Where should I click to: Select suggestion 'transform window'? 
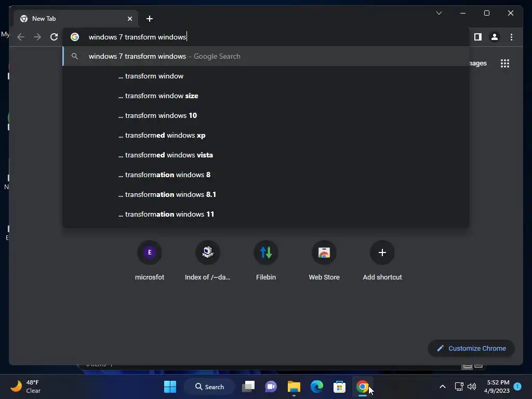pyautogui.click(x=266, y=76)
